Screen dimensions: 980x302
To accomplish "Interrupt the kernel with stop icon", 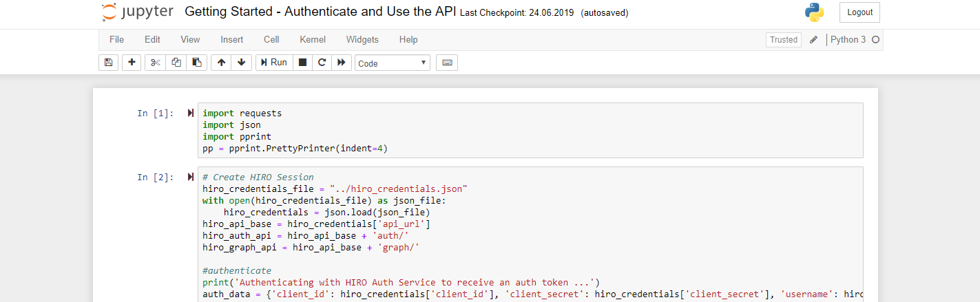I will point(302,63).
